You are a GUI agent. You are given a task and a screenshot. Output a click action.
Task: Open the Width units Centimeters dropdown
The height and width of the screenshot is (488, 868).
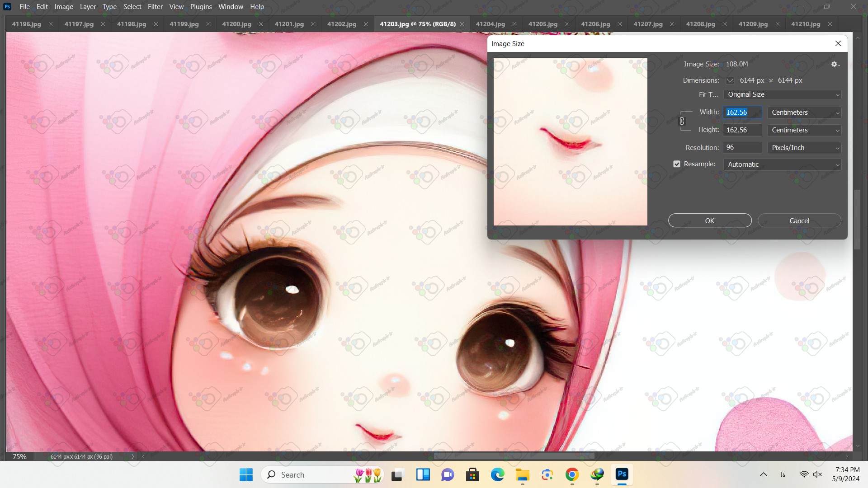804,113
